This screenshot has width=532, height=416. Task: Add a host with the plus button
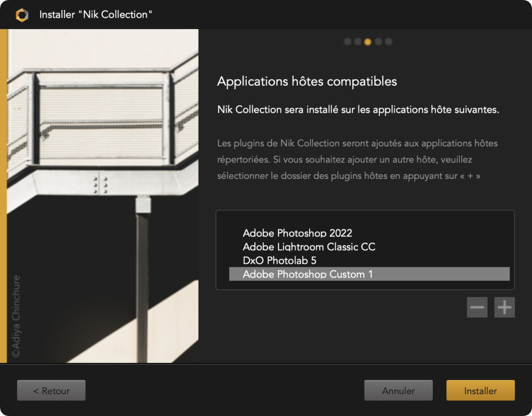pyautogui.click(x=504, y=307)
